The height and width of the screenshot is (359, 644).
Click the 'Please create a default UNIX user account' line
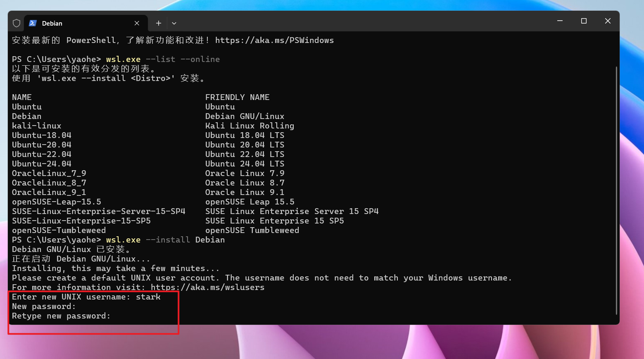coord(262,278)
